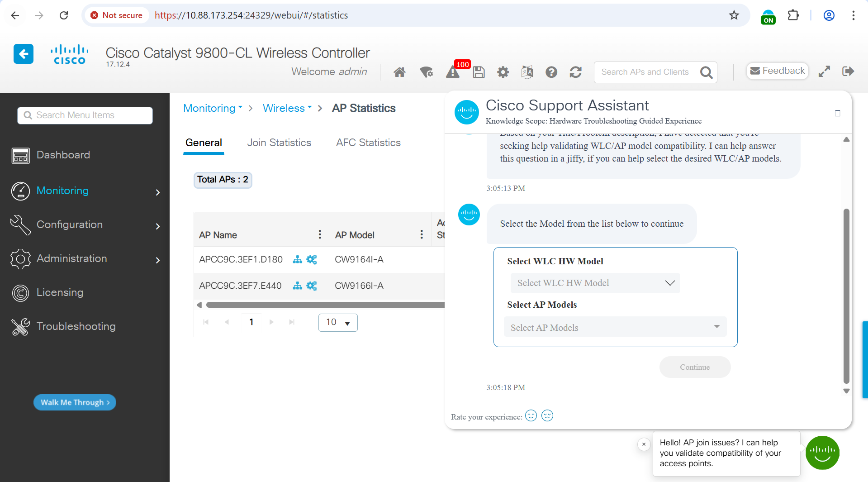This screenshot has height=482, width=868.
Task: Expand the web UI to full screen
Action: [824, 71]
